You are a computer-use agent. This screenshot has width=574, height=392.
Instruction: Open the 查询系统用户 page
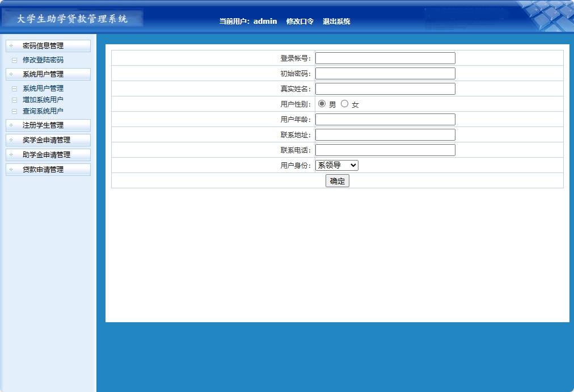(43, 111)
